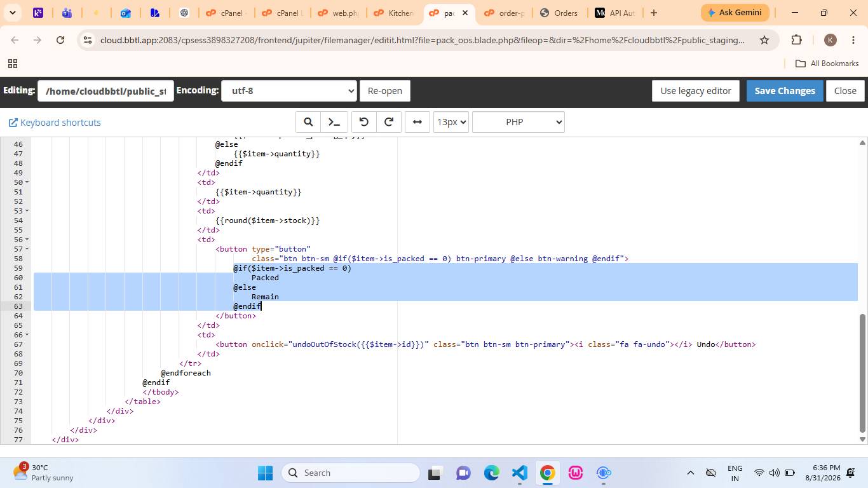Collapse code fold at line 57
The image size is (868, 488).
27,249
